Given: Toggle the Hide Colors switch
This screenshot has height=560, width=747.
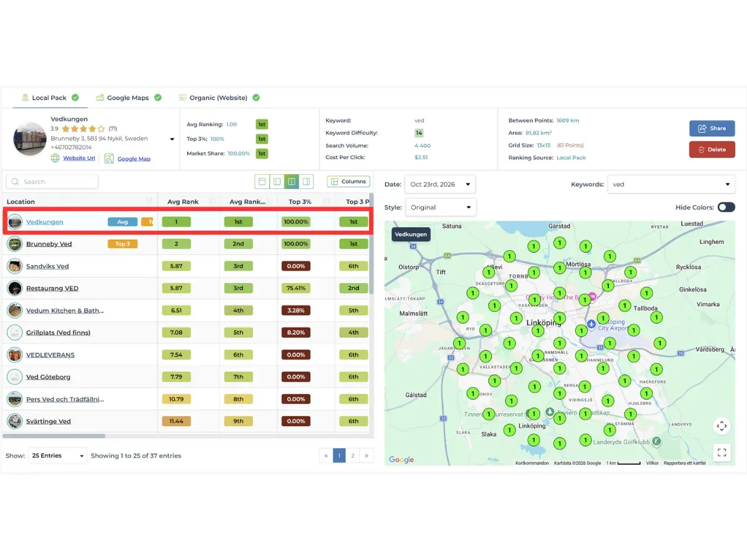Looking at the screenshot, I should pyautogui.click(x=726, y=207).
